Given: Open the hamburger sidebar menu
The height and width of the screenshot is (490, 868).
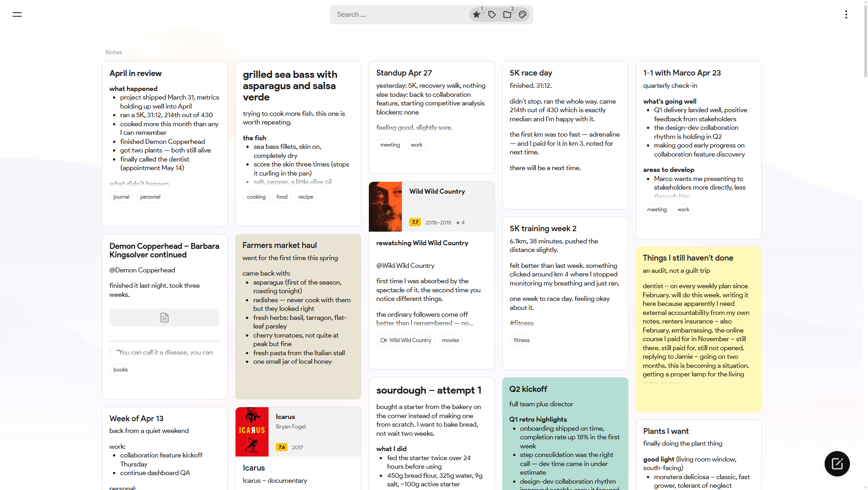Looking at the screenshot, I should coord(17,14).
